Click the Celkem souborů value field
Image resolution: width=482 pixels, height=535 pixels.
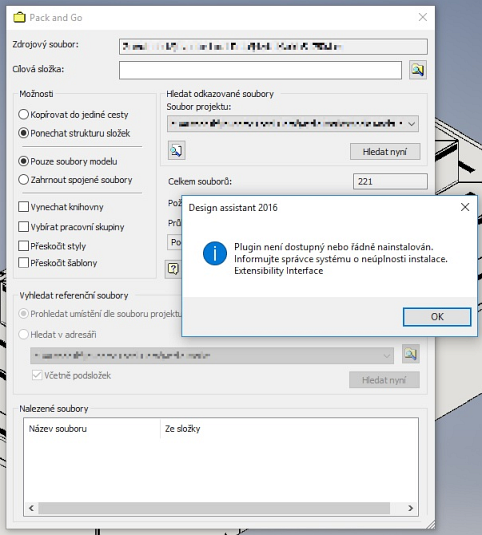coord(390,181)
